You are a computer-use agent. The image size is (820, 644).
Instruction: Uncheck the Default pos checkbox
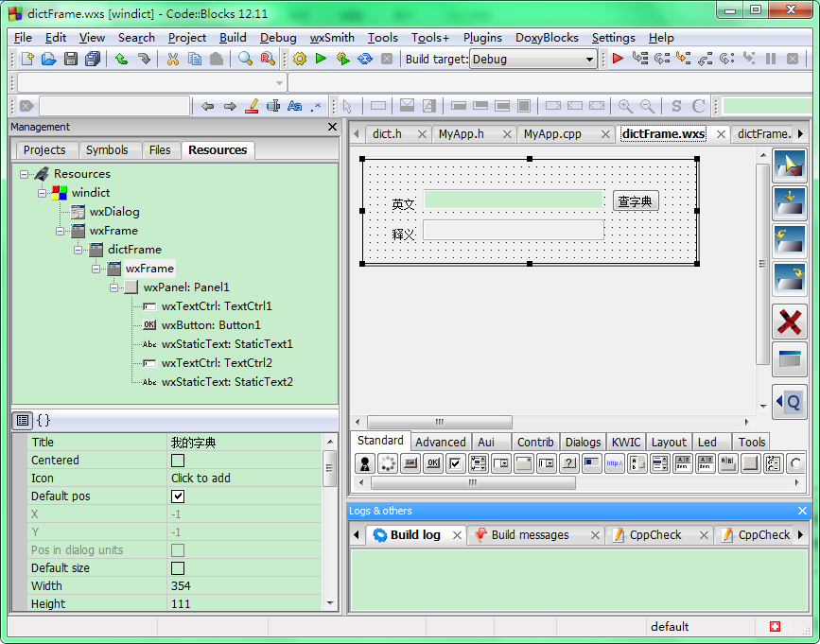click(x=178, y=496)
